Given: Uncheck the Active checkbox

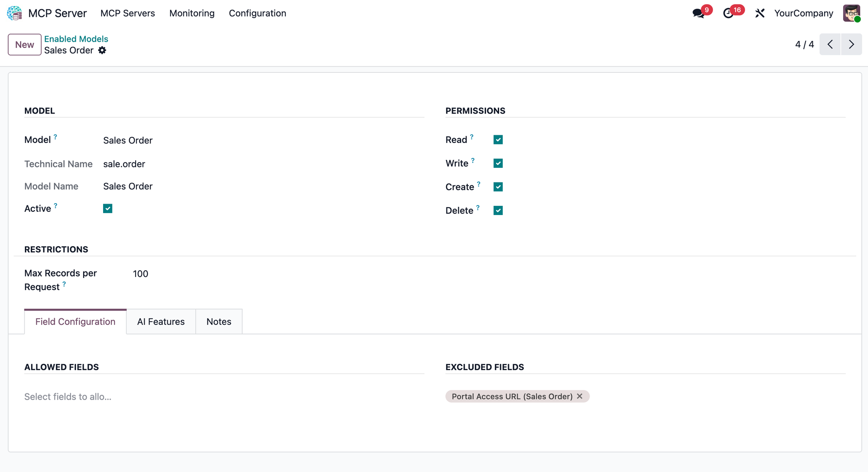Looking at the screenshot, I should point(108,208).
